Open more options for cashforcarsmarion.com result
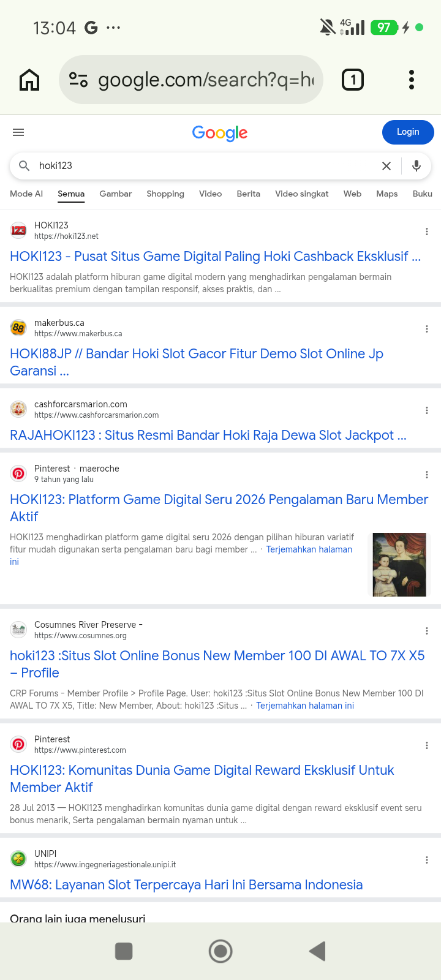This screenshot has width=441, height=980. click(x=427, y=410)
